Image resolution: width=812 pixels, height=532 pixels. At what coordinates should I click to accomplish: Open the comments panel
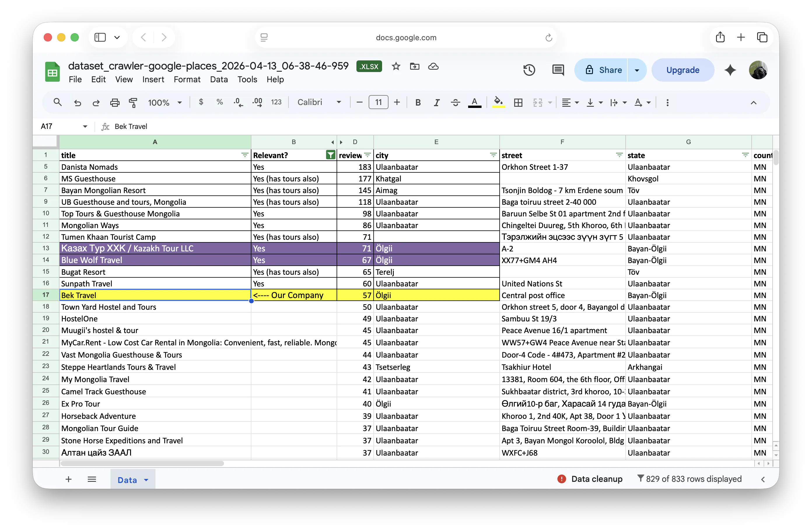[558, 70]
